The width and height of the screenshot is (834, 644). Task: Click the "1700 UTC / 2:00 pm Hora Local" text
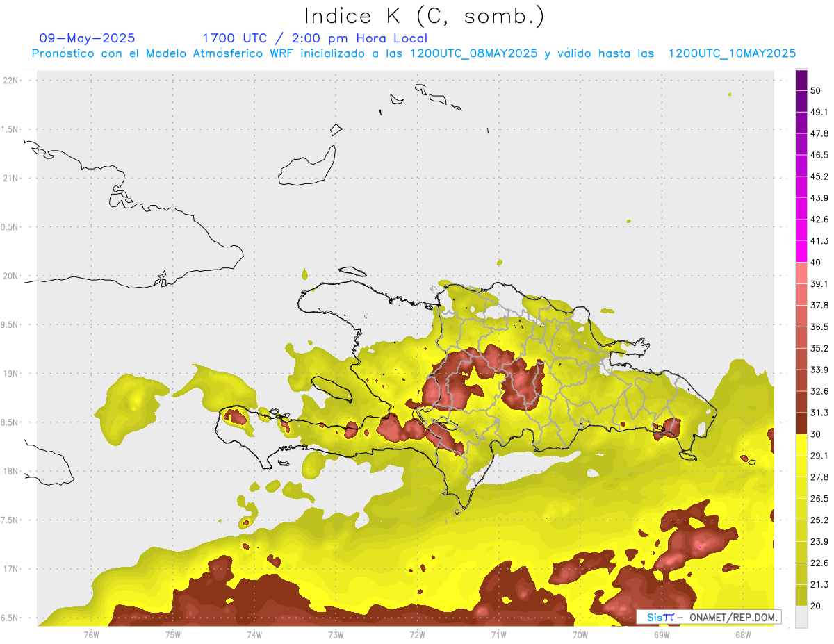tap(315, 38)
